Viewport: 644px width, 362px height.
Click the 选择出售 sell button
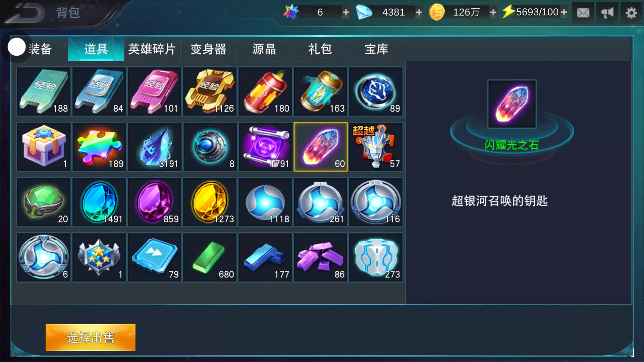91,337
